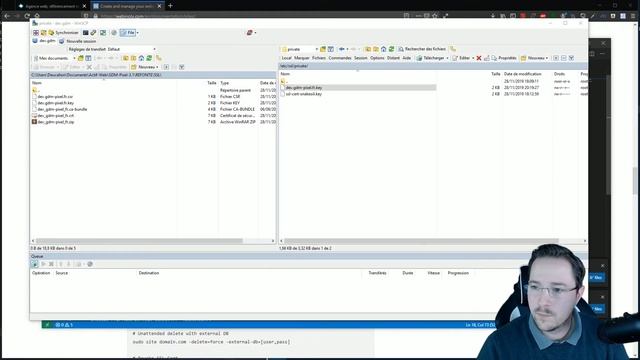Open the Réglages de transfert dropdown
Image resolution: width=640 pixels, height=360 pixels.
tap(112, 49)
